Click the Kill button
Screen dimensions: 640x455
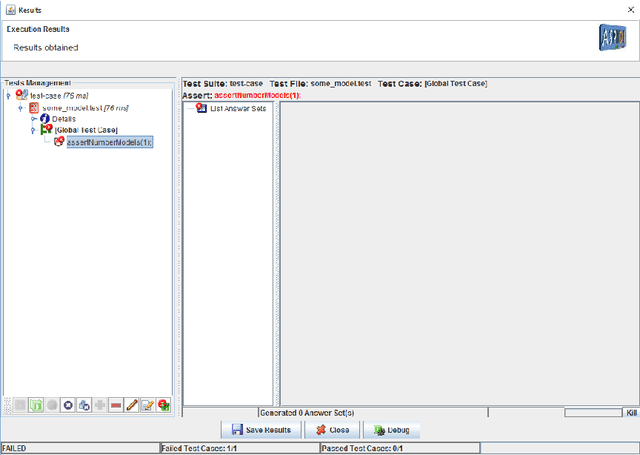(631, 413)
